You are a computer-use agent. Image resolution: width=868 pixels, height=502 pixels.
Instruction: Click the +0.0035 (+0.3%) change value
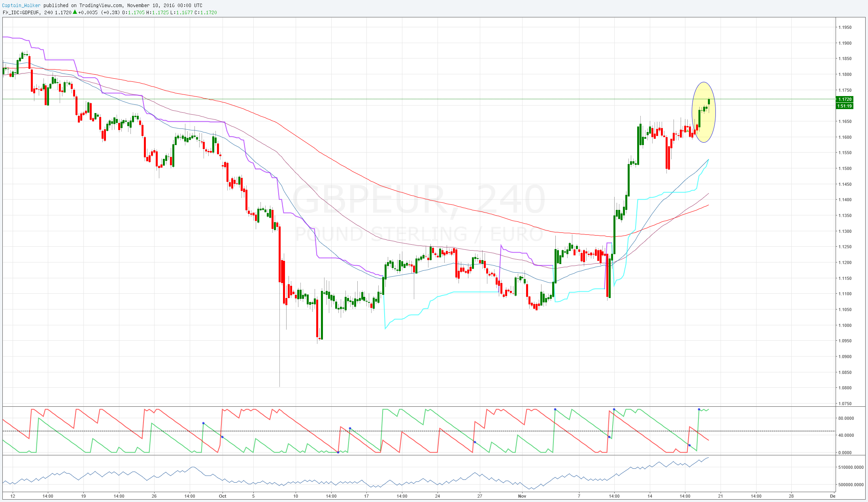point(99,13)
